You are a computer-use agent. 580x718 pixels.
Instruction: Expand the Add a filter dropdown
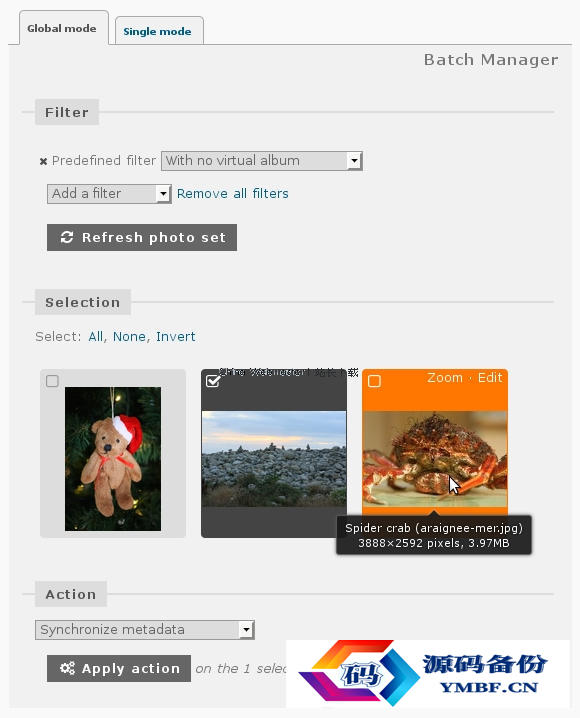pos(109,194)
